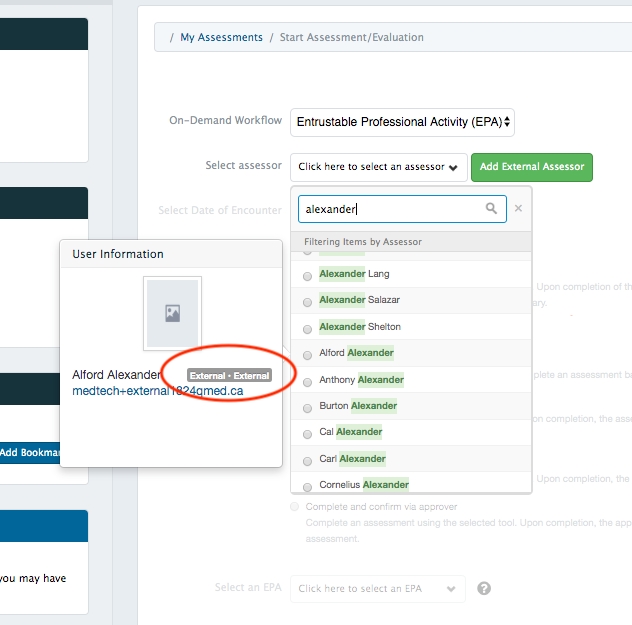Click into the assessor search field
Viewport: 632px width, 625px height.
point(392,209)
